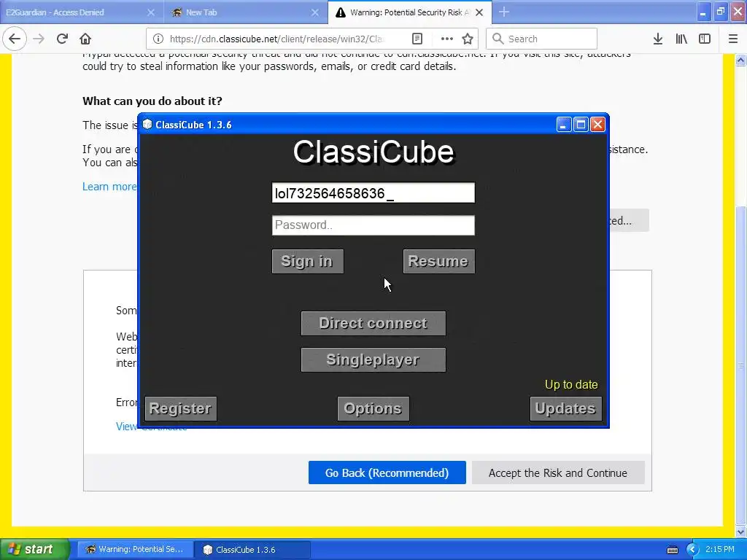Click Register button in ClassiCube launcher
The height and width of the screenshot is (560, 747).
181,408
